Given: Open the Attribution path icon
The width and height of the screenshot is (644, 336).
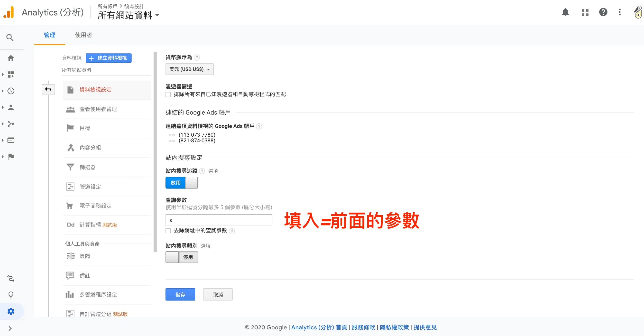Looking at the screenshot, I should tap(11, 278).
